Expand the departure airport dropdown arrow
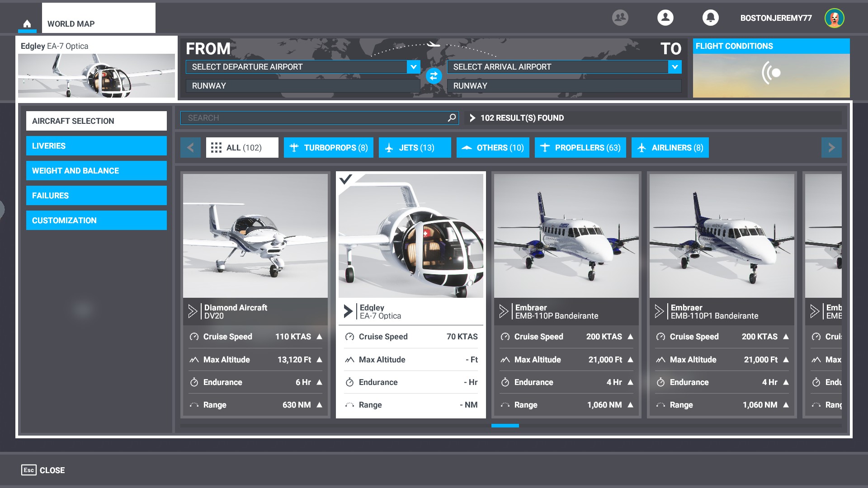868x488 pixels. (413, 67)
